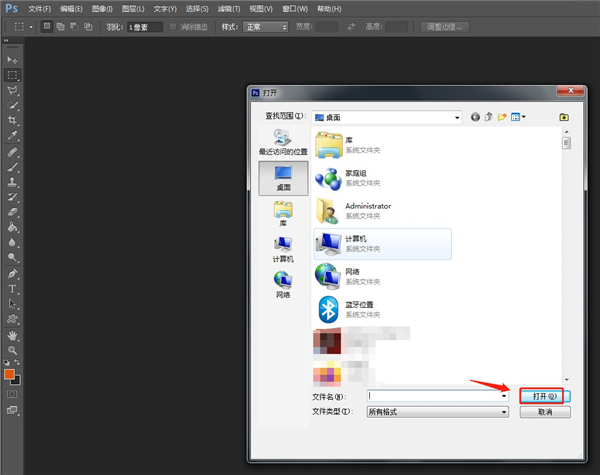Expand the 查找范围 location dropdown
The image size is (600, 475).
point(455,117)
